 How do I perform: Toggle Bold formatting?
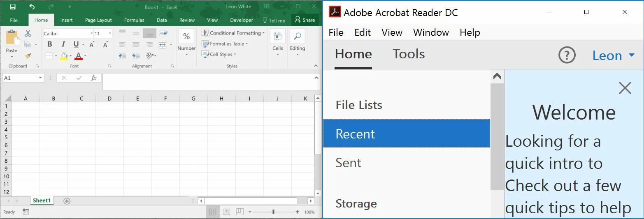50,44
